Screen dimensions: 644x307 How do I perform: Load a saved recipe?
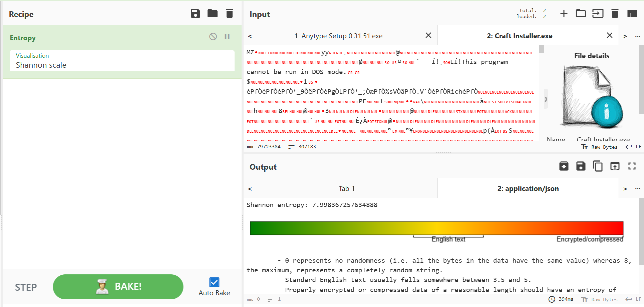[x=212, y=14]
